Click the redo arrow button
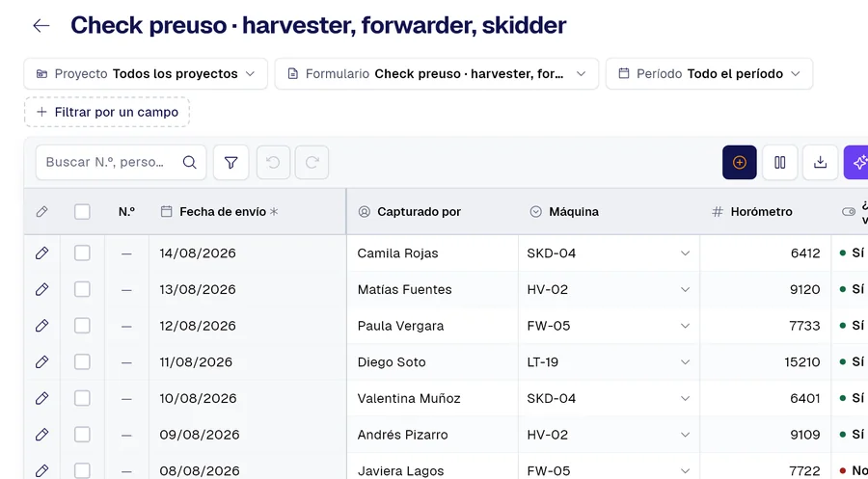The image size is (868, 479). coord(312,162)
